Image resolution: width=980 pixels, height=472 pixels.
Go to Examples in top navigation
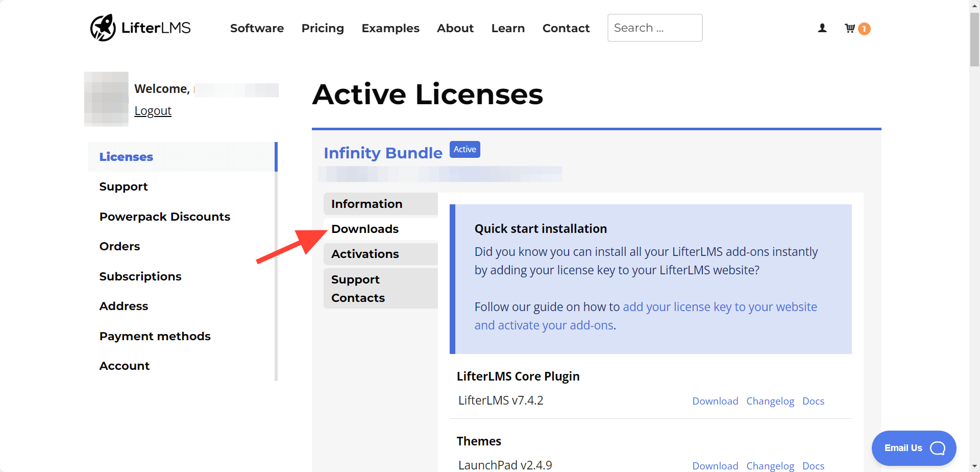coord(390,28)
